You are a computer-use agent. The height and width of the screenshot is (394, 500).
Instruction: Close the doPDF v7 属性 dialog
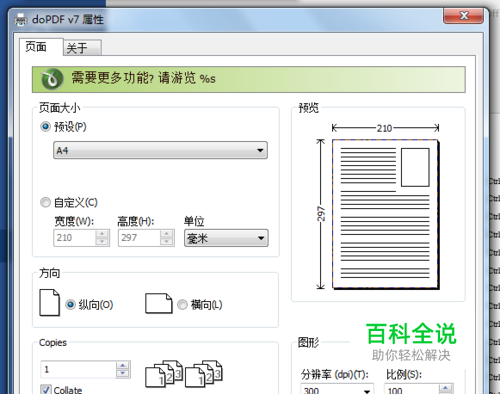click(x=463, y=15)
